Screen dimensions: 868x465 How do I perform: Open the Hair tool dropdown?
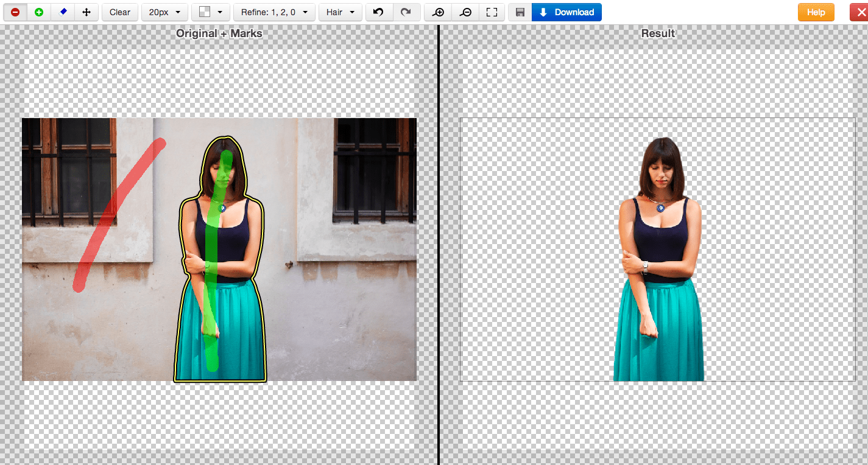coord(340,12)
